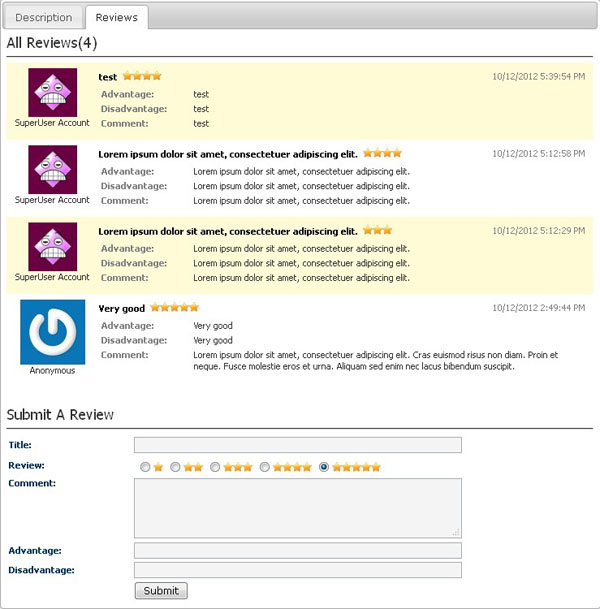Click the timestamp 10/12/2012 5:39:54 PM
This screenshot has height=609, width=600.
(x=539, y=77)
